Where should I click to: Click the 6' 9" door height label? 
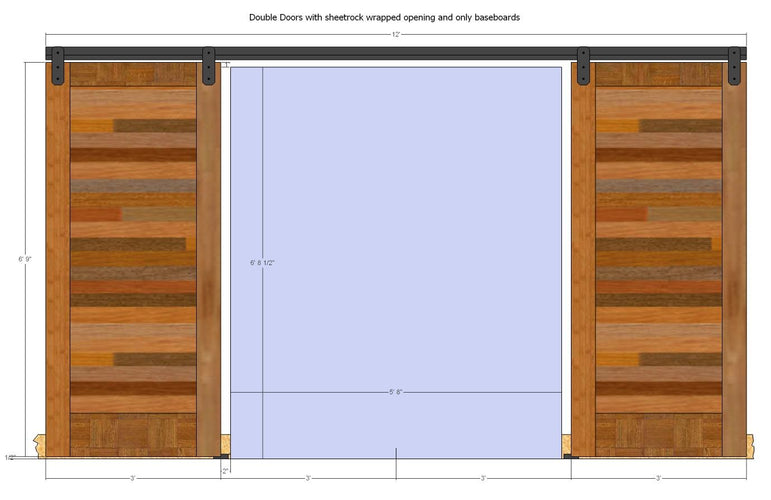(x=26, y=259)
